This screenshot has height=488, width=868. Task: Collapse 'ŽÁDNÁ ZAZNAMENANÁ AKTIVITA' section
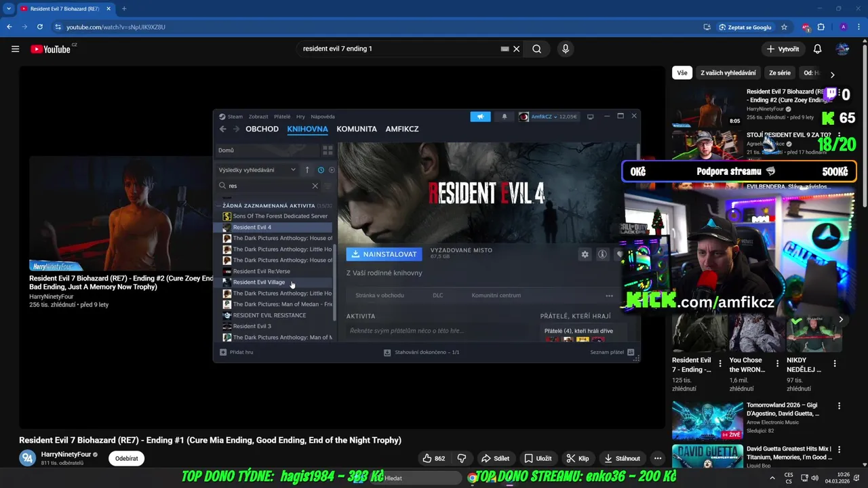[x=269, y=205]
